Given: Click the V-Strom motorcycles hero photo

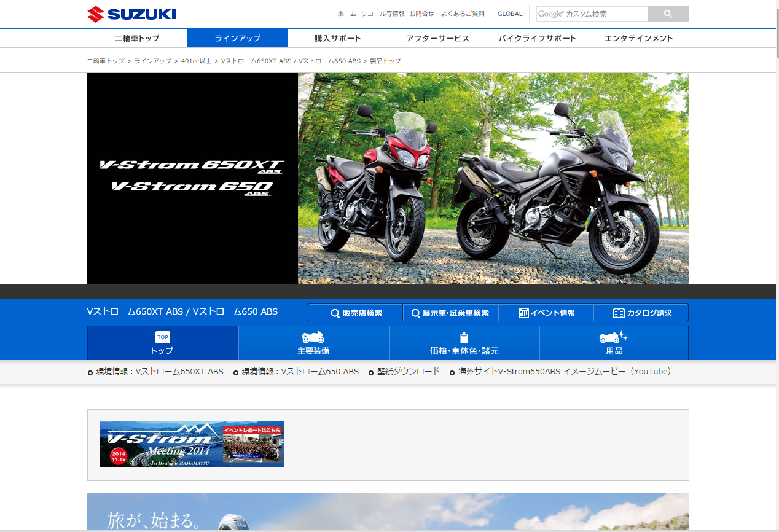Looking at the screenshot, I should tap(493, 178).
